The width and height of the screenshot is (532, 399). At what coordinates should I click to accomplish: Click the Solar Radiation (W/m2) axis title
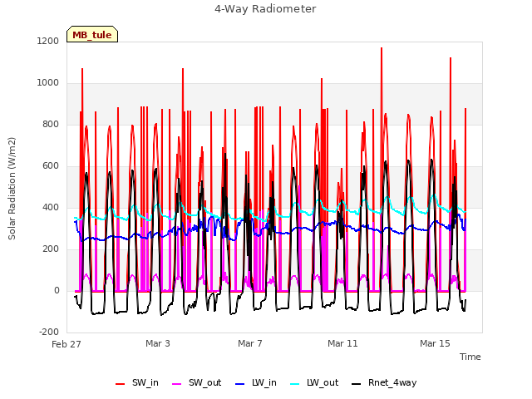[x=12, y=189]
